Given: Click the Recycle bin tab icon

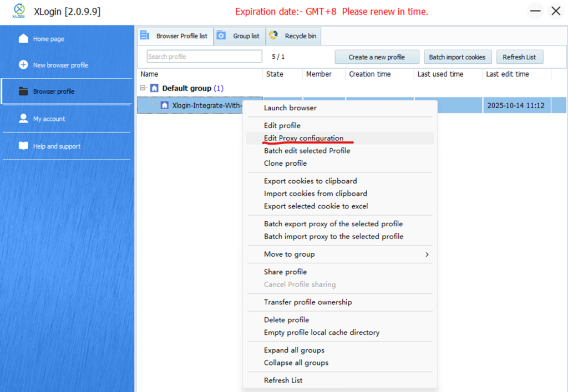Looking at the screenshot, I should click(273, 36).
